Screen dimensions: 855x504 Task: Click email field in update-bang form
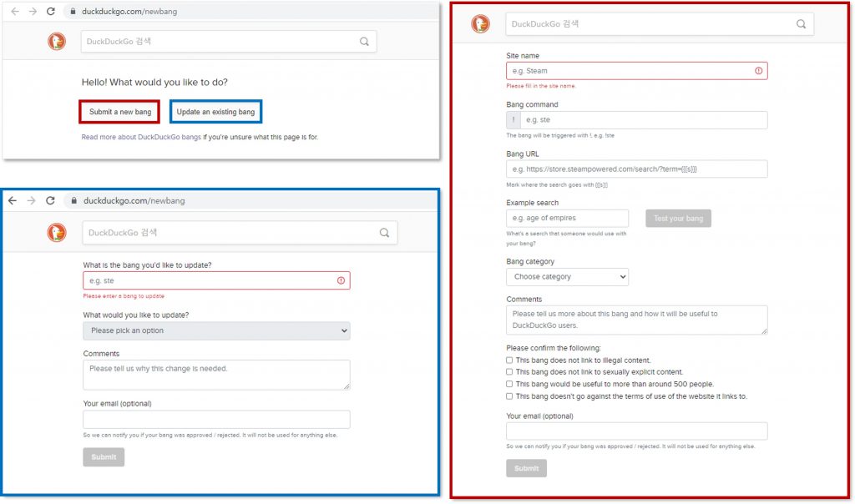216,420
